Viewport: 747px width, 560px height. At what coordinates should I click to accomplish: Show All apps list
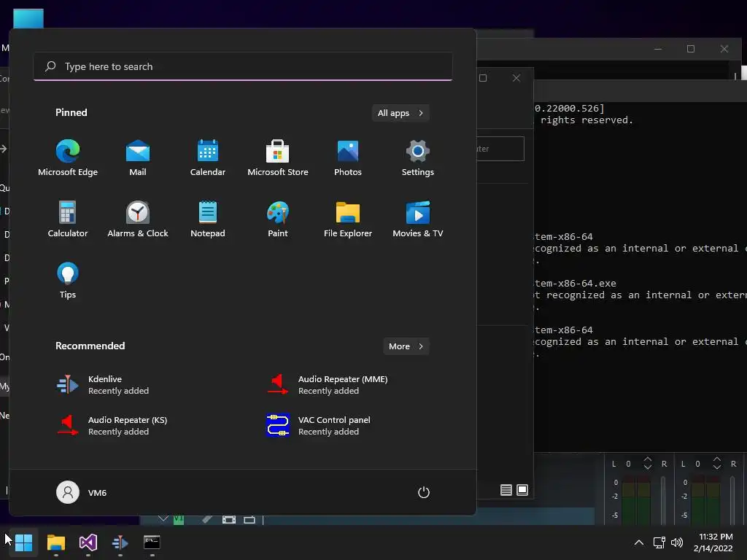[x=400, y=113]
